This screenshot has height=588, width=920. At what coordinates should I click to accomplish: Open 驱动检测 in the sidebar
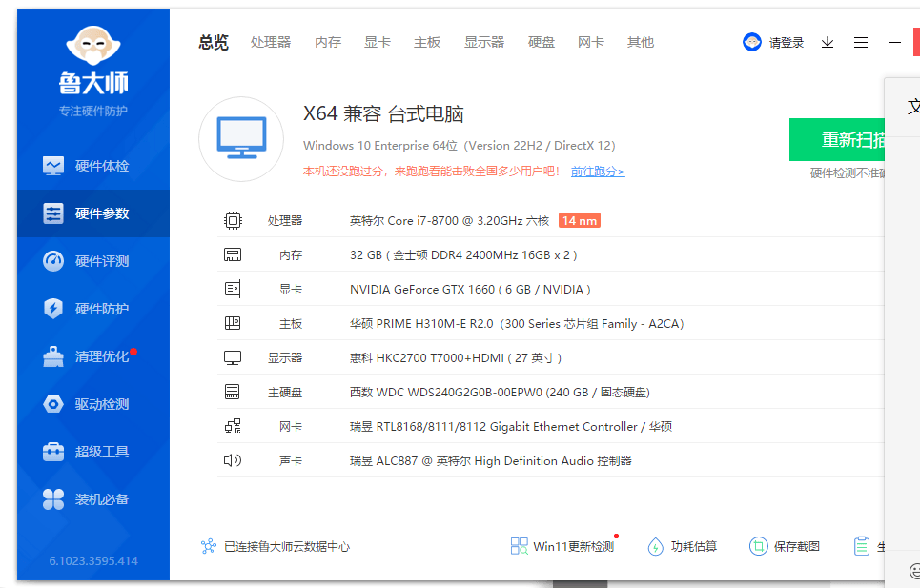(x=93, y=404)
